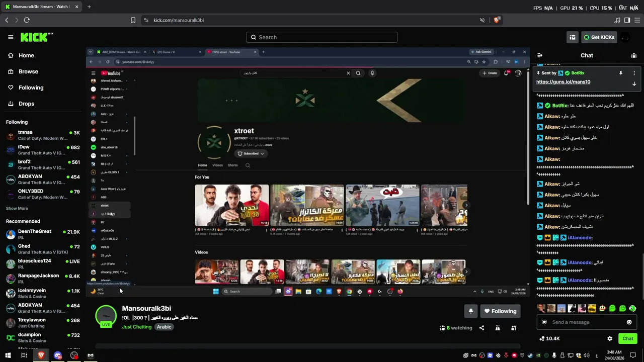
Task: Send the message with the Chat button
Action: 627,339
